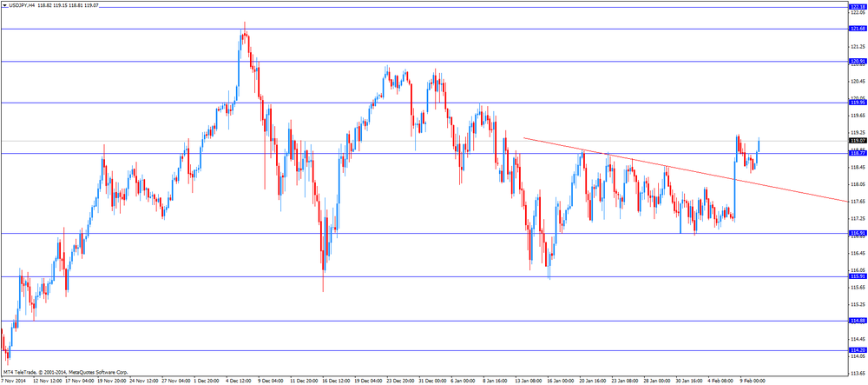
Task: Click the 30 Jan 16:00 time axis label
Action: [x=688, y=382]
